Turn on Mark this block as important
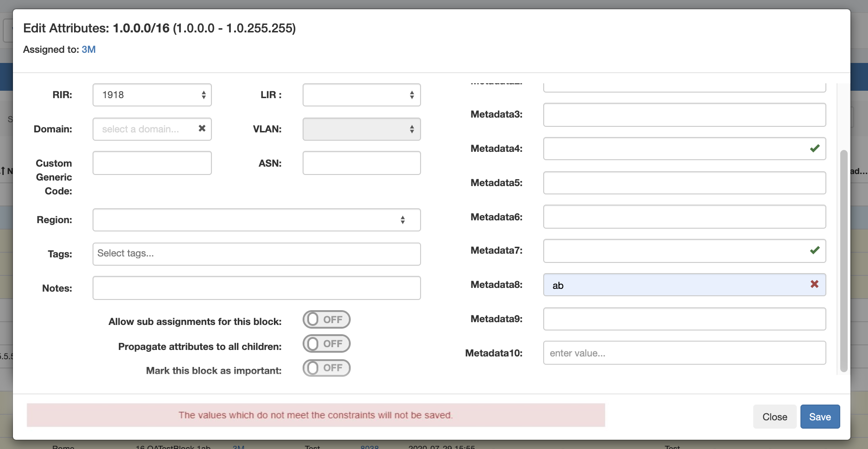The height and width of the screenshot is (449, 868). click(x=326, y=368)
